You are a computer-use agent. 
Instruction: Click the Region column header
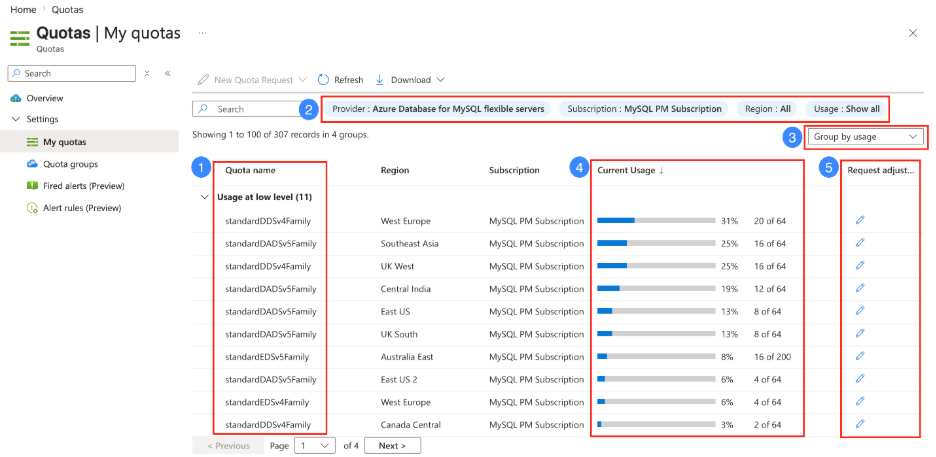(395, 170)
